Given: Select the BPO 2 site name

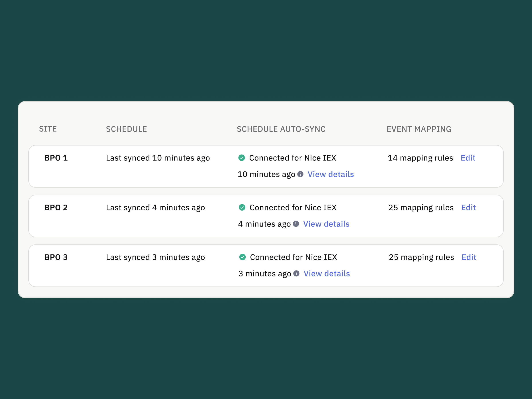Looking at the screenshot, I should pyautogui.click(x=56, y=207).
